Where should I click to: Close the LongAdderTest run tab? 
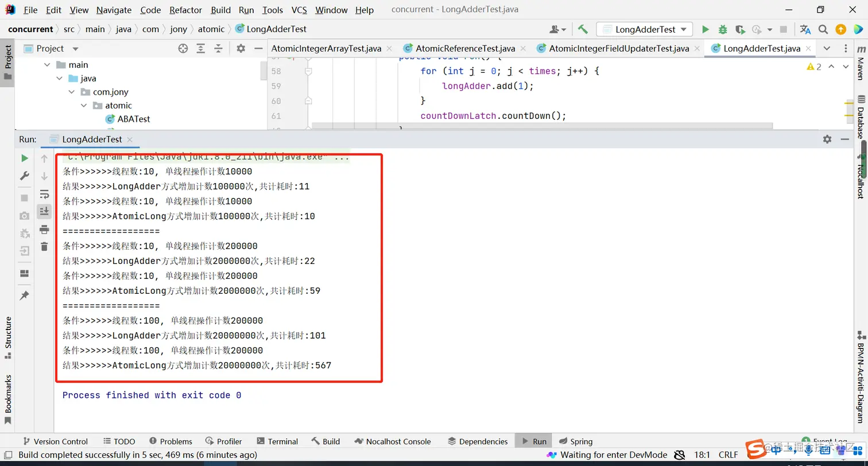point(130,139)
